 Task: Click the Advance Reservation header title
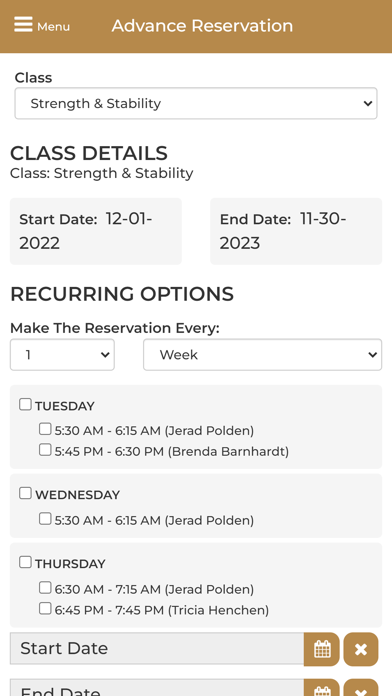click(x=202, y=26)
